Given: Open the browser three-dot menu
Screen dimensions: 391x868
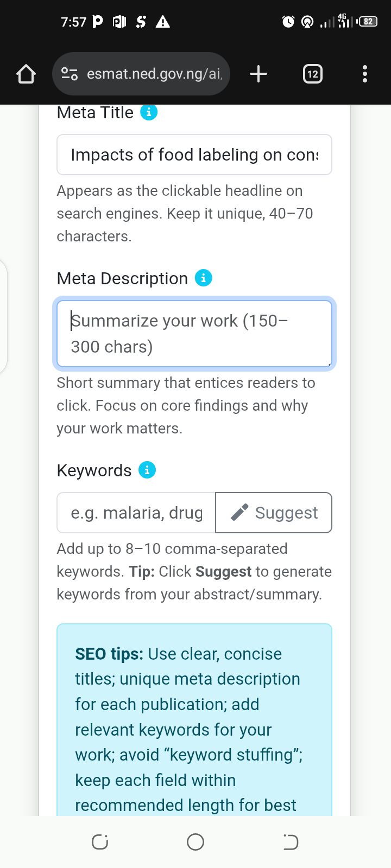Looking at the screenshot, I should tap(364, 74).
